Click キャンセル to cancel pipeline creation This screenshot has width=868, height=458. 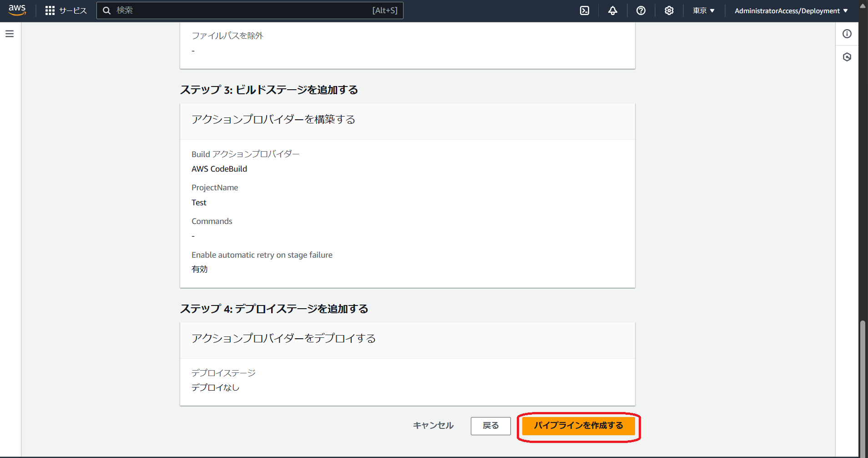pos(433,426)
